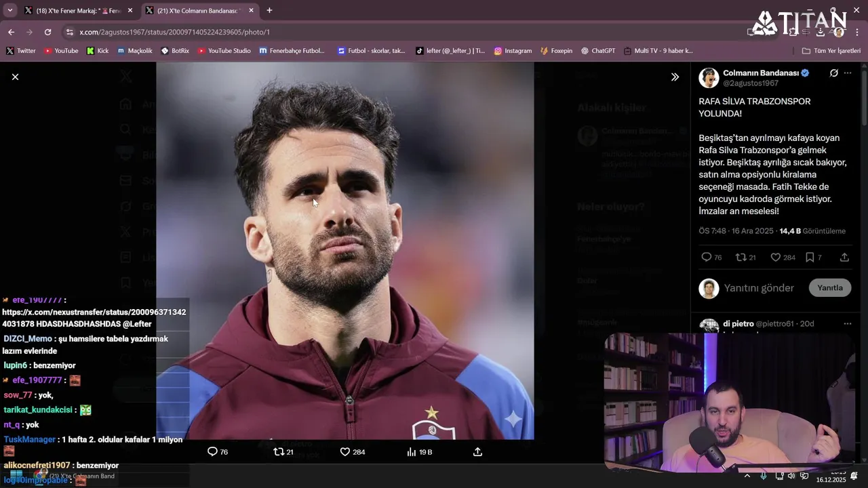View analytics icon showing 19 B
This screenshot has width=868, height=488.
419,452
